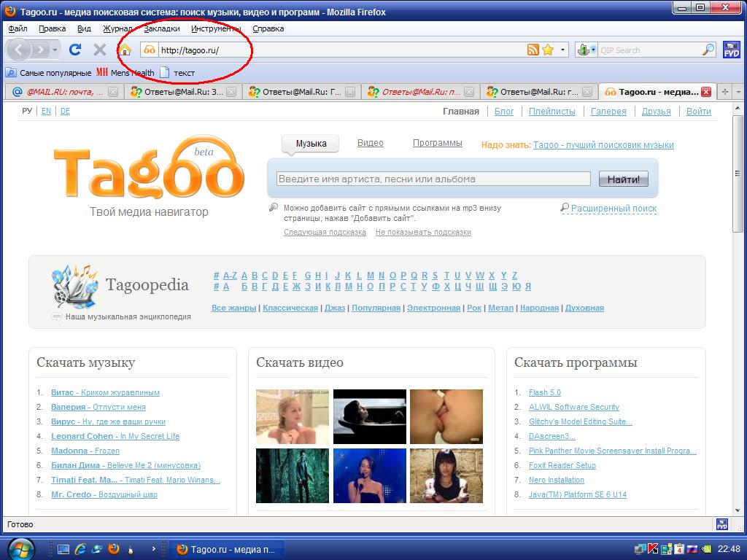Screen dimensions: 747x560
Task: Reload the page with the refresh icon
Action: (75, 49)
